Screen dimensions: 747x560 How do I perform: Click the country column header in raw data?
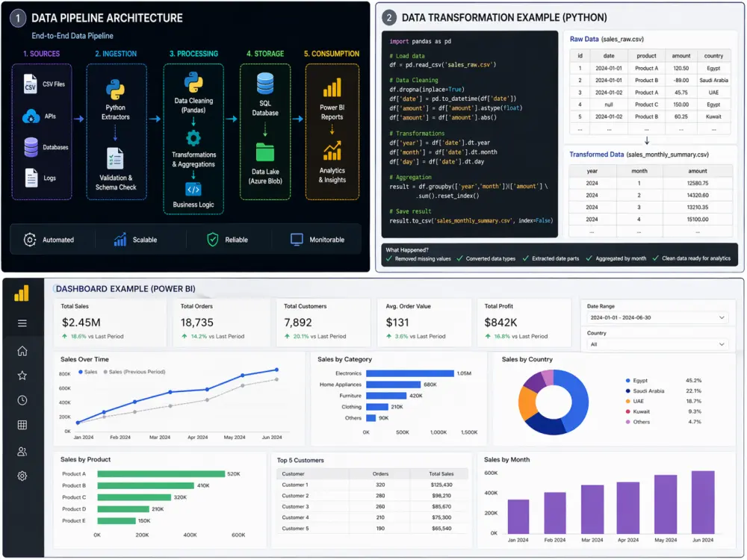[x=713, y=56]
